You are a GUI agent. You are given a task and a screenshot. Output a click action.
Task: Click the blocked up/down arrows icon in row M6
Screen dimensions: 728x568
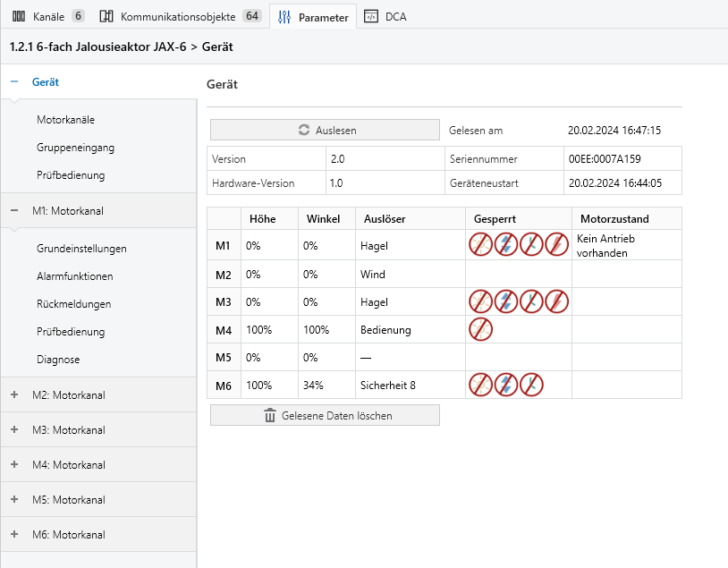(506, 385)
